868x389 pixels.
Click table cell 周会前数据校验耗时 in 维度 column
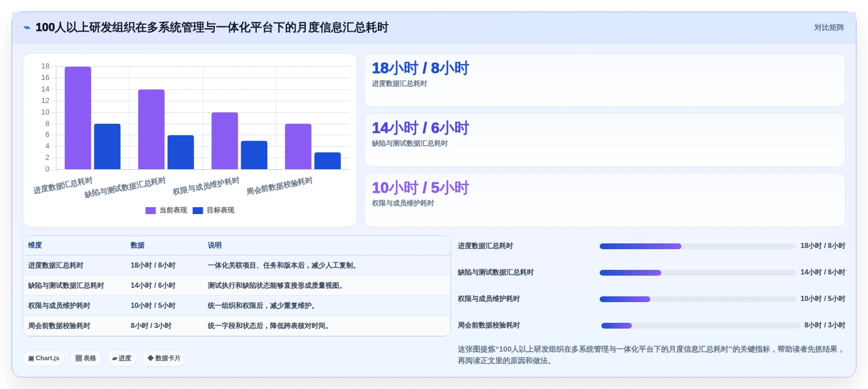(59, 326)
